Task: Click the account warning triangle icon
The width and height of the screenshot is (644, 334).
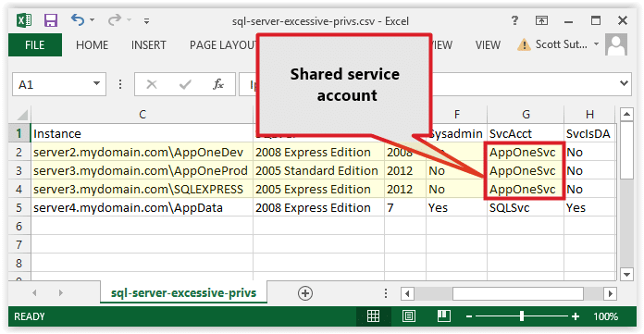Action: (x=524, y=44)
